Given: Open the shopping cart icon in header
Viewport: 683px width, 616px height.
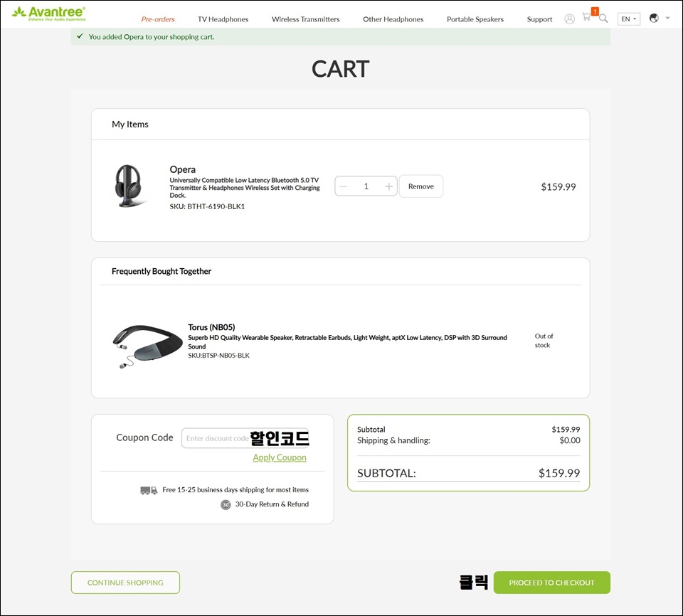Looking at the screenshot, I should pos(587,17).
